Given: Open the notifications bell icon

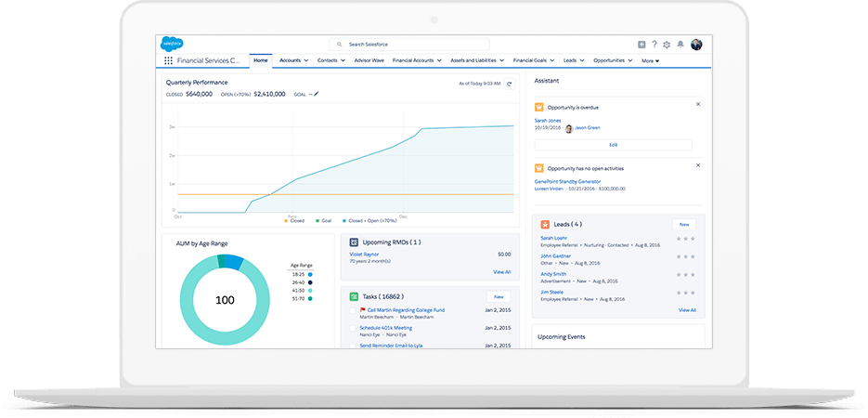Looking at the screenshot, I should pos(680,45).
